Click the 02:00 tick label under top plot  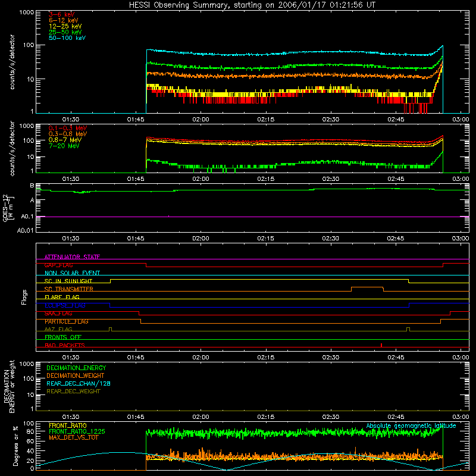coord(201,120)
